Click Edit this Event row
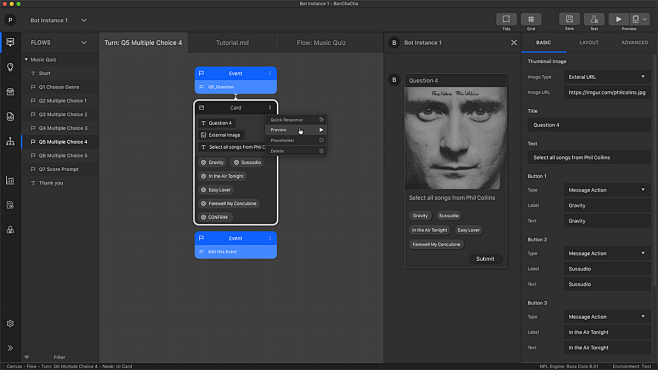The height and width of the screenshot is (370, 658). (x=235, y=252)
